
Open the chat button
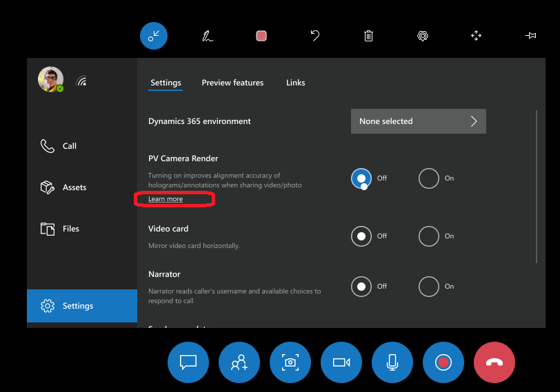(x=188, y=362)
